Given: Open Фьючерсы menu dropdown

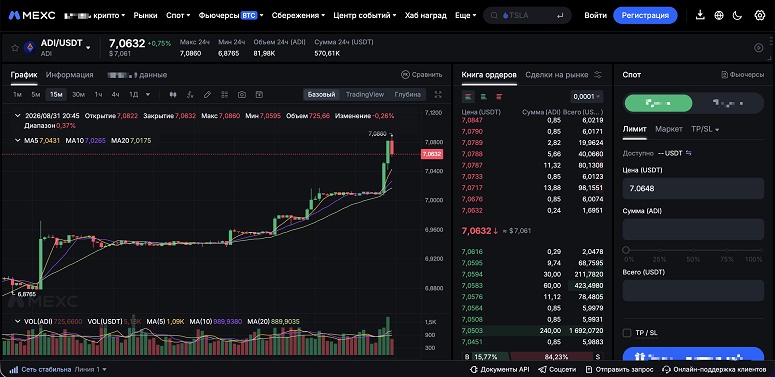Looking at the screenshot, I should 231,15.
